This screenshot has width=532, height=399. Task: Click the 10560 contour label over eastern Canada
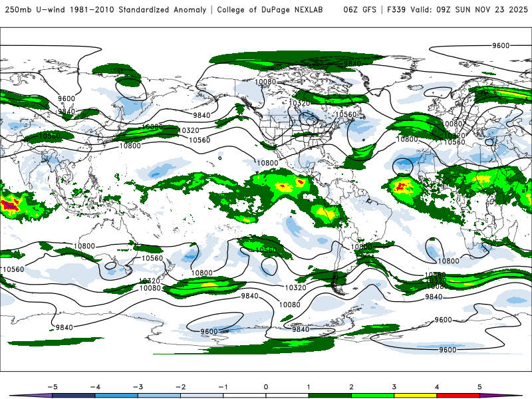click(x=346, y=114)
